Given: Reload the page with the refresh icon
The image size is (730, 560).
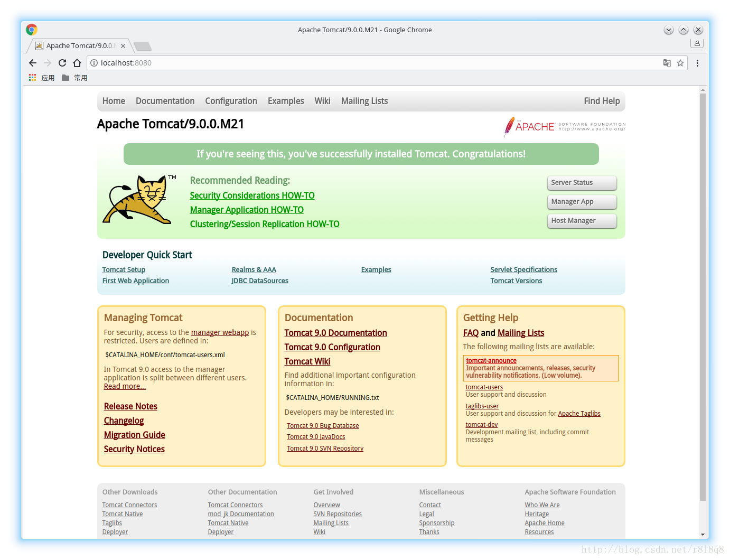Looking at the screenshot, I should pyautogui.click(x=62, y=63).
